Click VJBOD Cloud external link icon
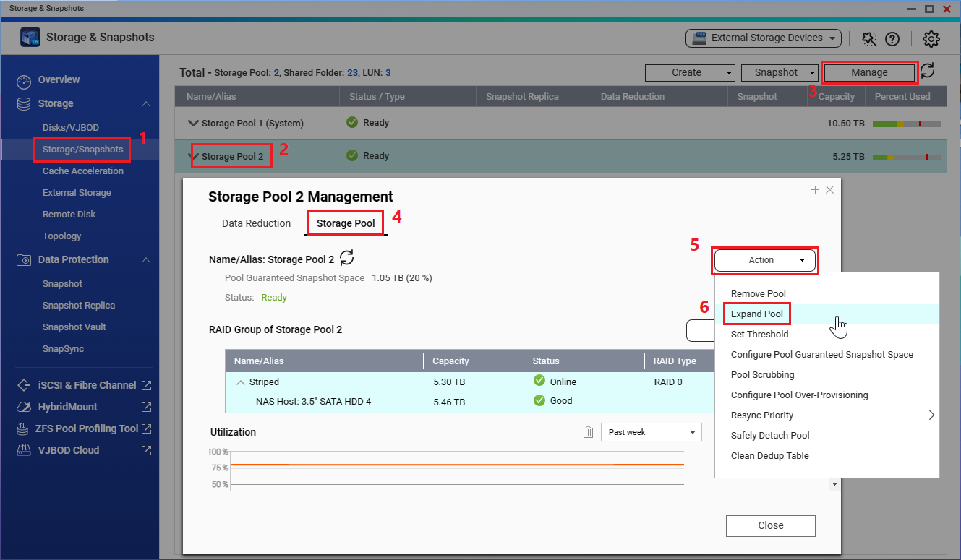The height and width of the screenshot is (560, 961). tap(146, 450)
